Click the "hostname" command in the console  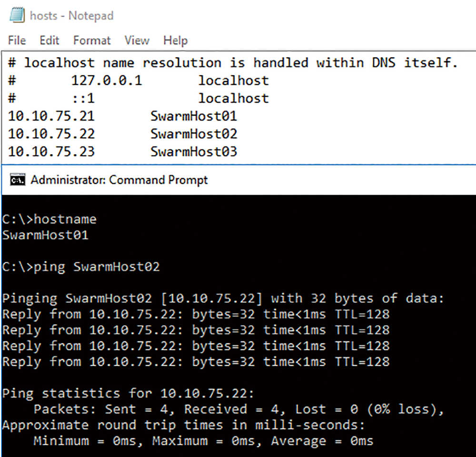click(x=65, y=219)
